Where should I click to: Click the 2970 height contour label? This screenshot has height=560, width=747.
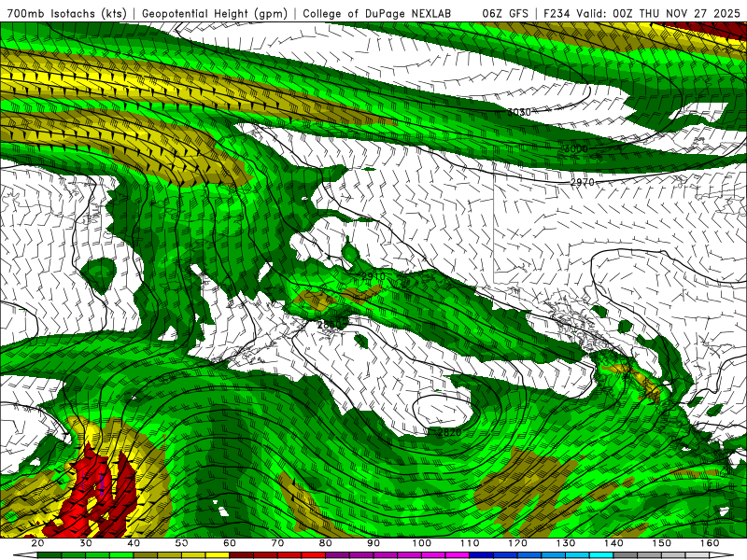[582, 182]
